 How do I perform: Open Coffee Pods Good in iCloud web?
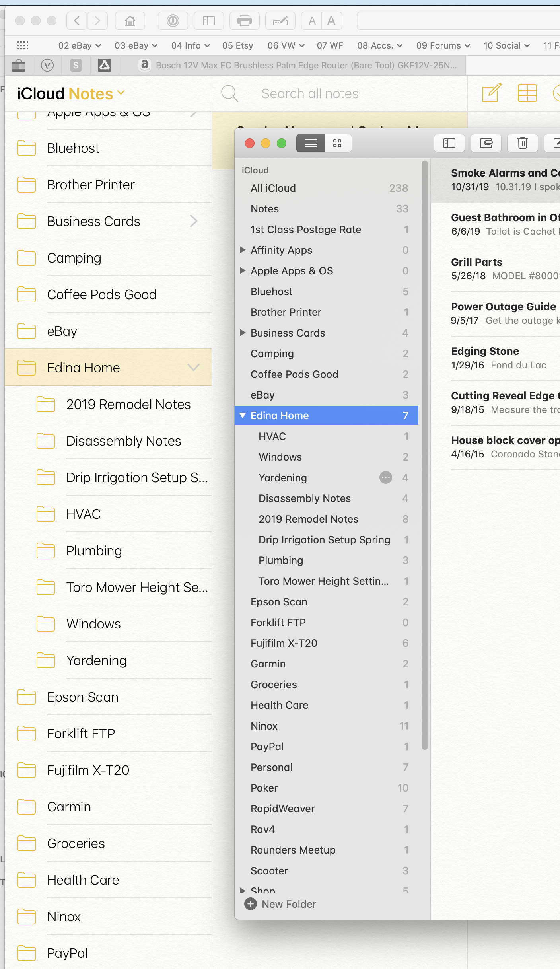click(108, 294)
